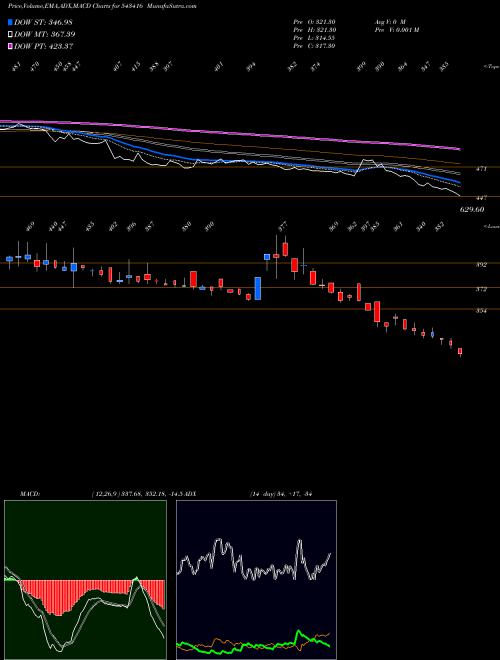Click the 447 price level label
500x660 pixels.
pyautogui.click(x=481, y=197)
